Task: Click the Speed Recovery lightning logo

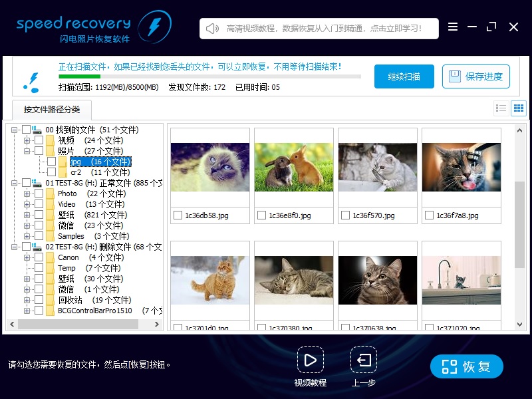Action: 155,27
